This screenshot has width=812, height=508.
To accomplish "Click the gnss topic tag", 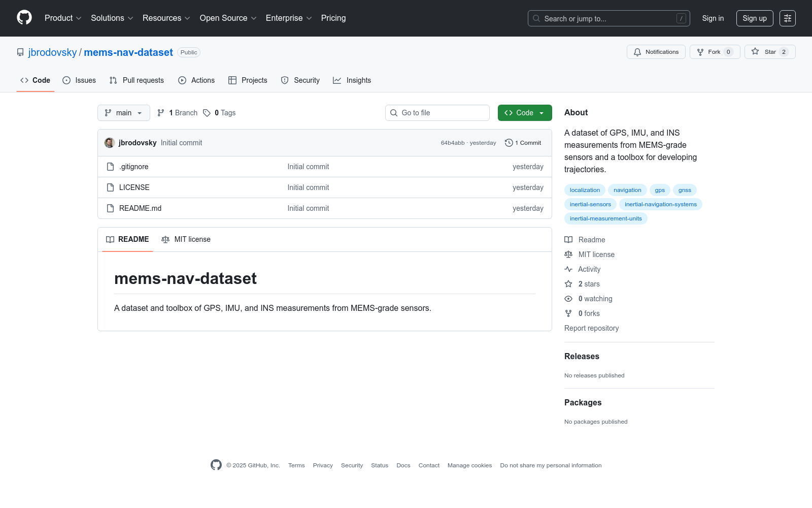I will 685,190.
